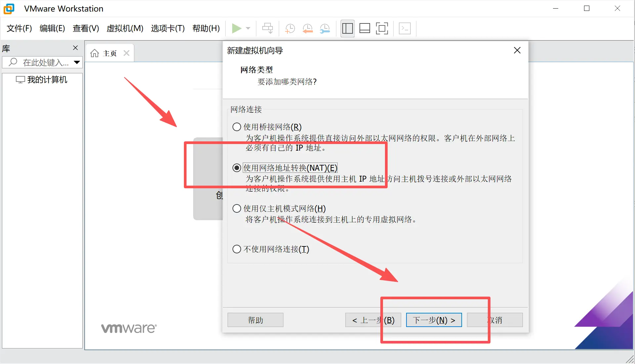This screenshot has width=635, height=364.
Task: Click the computer icon beside 我的计算机
Action: [x=20, y=80]
